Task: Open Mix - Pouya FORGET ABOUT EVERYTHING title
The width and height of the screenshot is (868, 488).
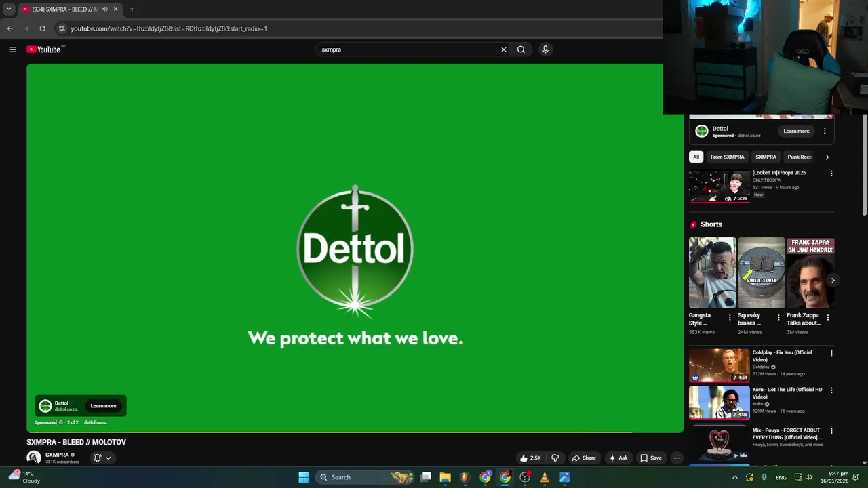Action: (x=787, y=434)
